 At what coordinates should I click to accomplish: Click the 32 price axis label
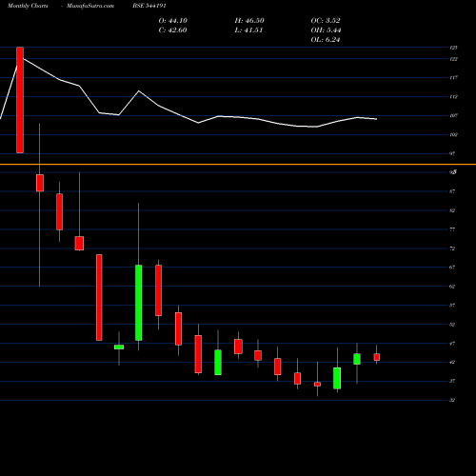[452, 400]
